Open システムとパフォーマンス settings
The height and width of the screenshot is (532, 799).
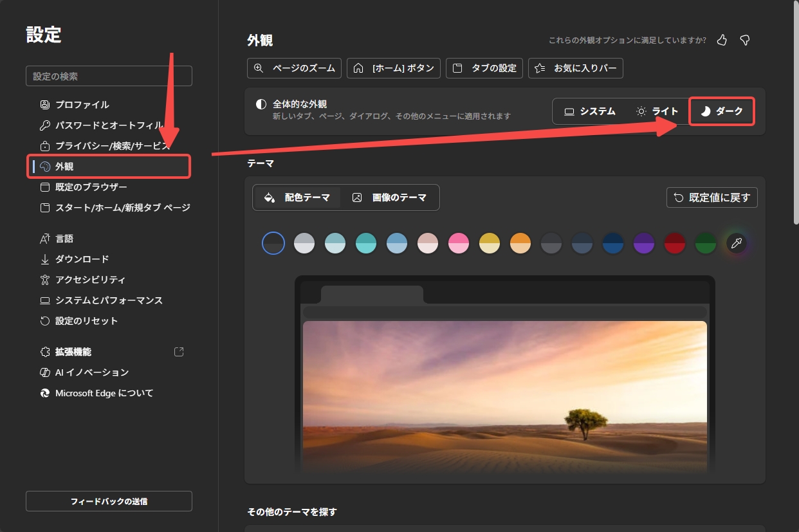(x=109, y=300)
